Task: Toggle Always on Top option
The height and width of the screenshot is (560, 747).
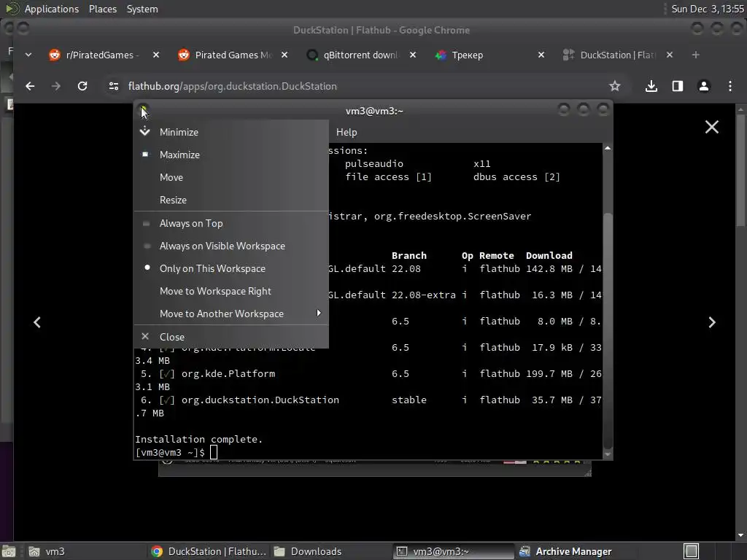Action: point(231,223)
